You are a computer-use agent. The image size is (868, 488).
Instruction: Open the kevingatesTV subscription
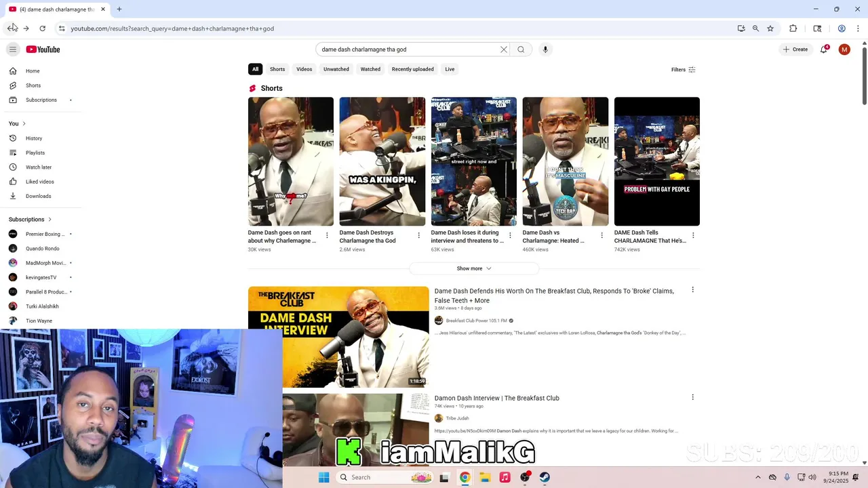[41, 277]
